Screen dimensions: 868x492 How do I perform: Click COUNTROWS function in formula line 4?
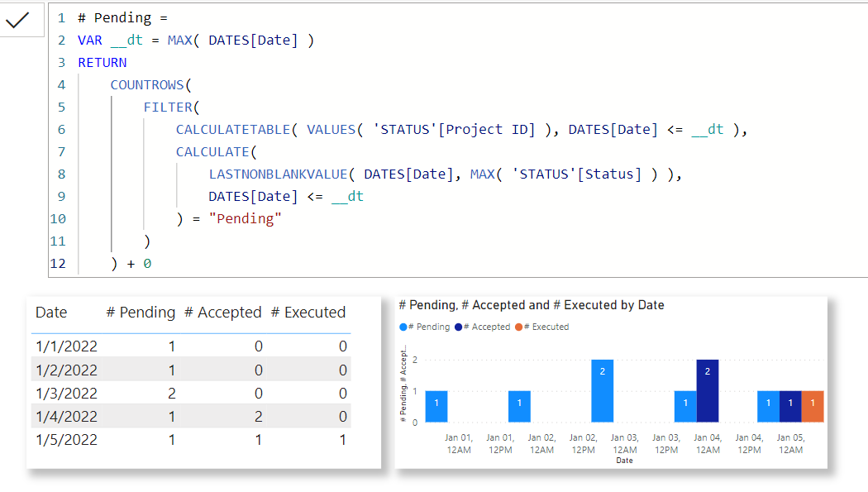click(x=146, y=85)
